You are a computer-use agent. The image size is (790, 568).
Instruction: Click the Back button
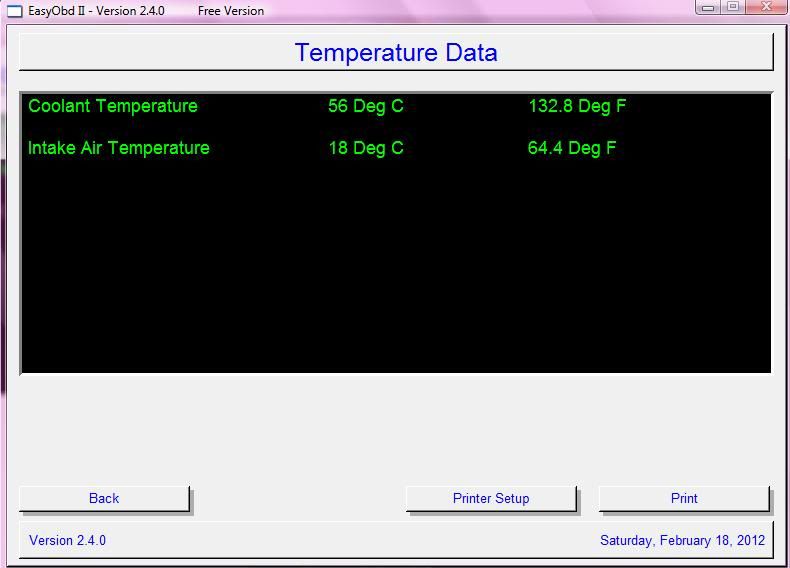pyautogui.click(x=104, y=498)
